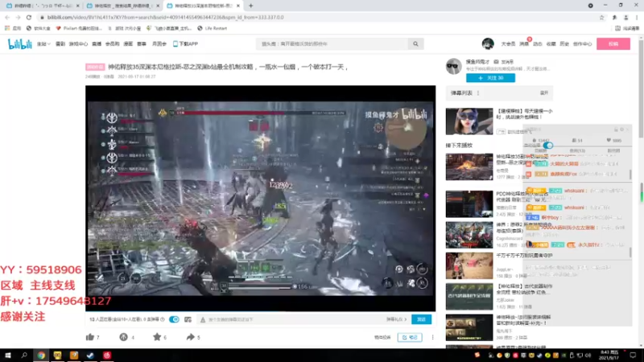This screenshot has height=362, width=644.
Task: Close the overlay chat panel
Action: [x=628, y=130]
